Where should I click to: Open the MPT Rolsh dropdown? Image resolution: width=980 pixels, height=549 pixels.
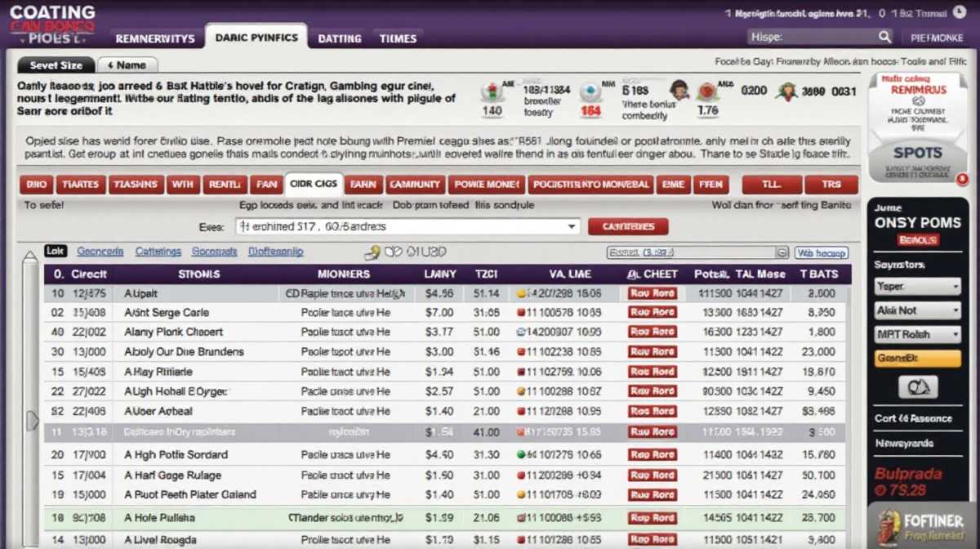click(917, 334)
